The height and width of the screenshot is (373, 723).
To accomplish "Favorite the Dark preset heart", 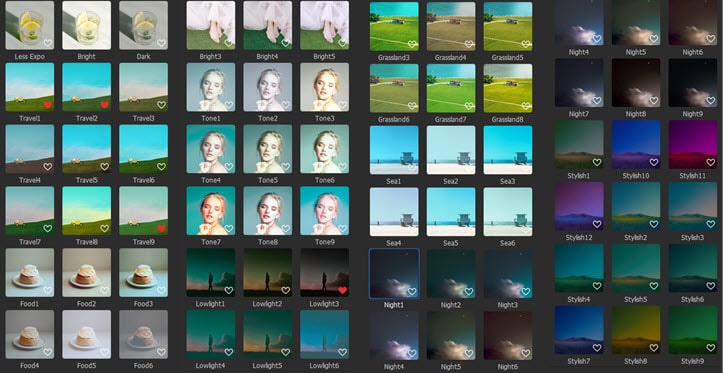I will [x=161, y=43].
